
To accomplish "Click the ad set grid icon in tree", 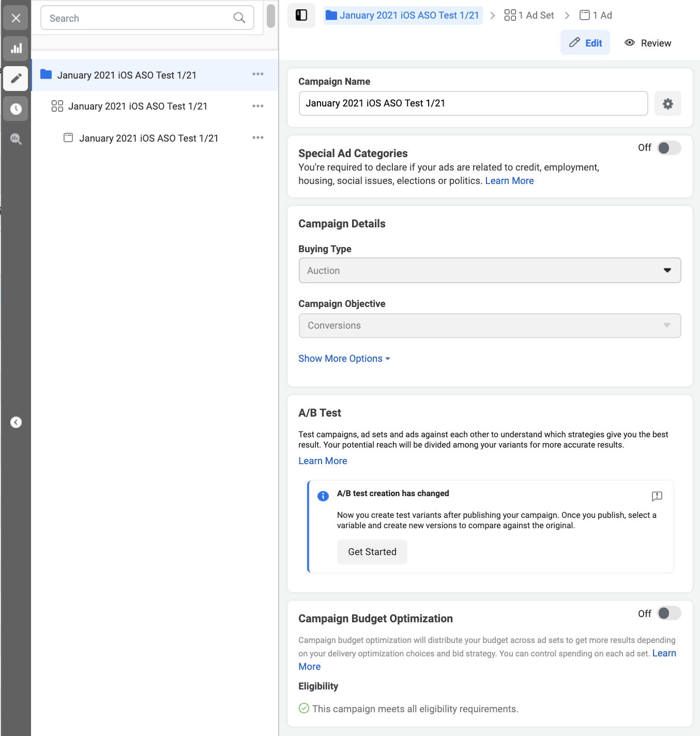I will coord(57,106).
